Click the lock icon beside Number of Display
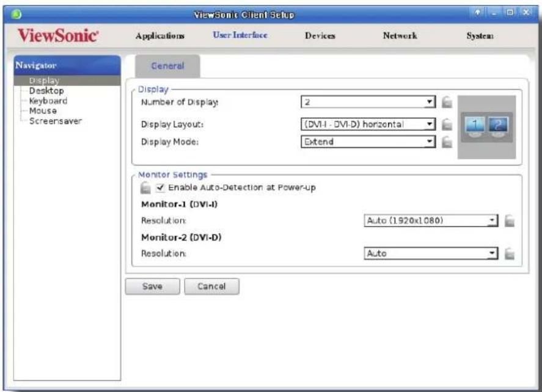The width and height of the screenshot is (542, 392). [x=447, y=102]
